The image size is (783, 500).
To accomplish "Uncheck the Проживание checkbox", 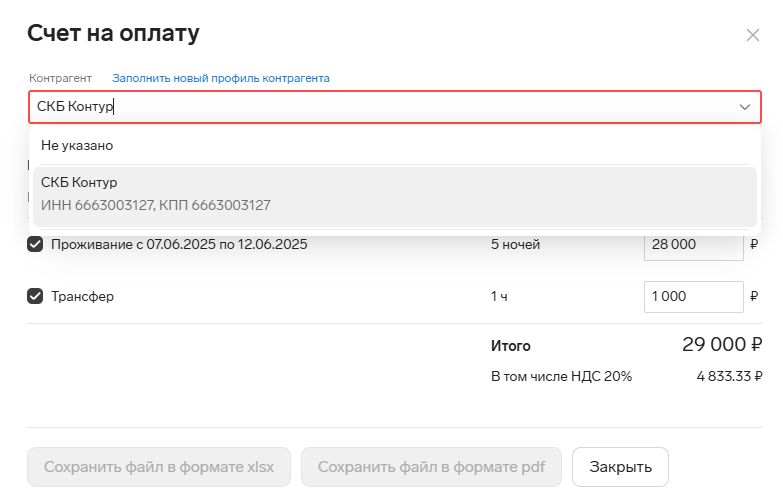I will [x=35, y=244].
